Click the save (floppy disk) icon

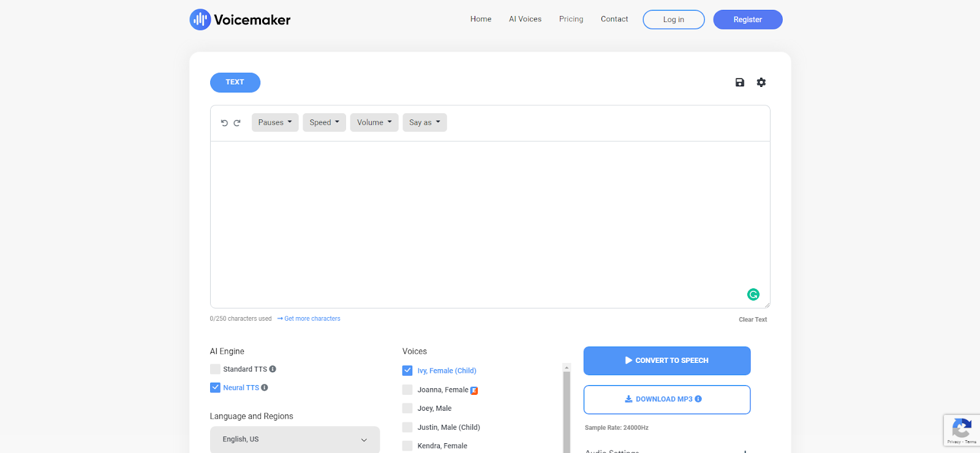[x=740, y=82]
